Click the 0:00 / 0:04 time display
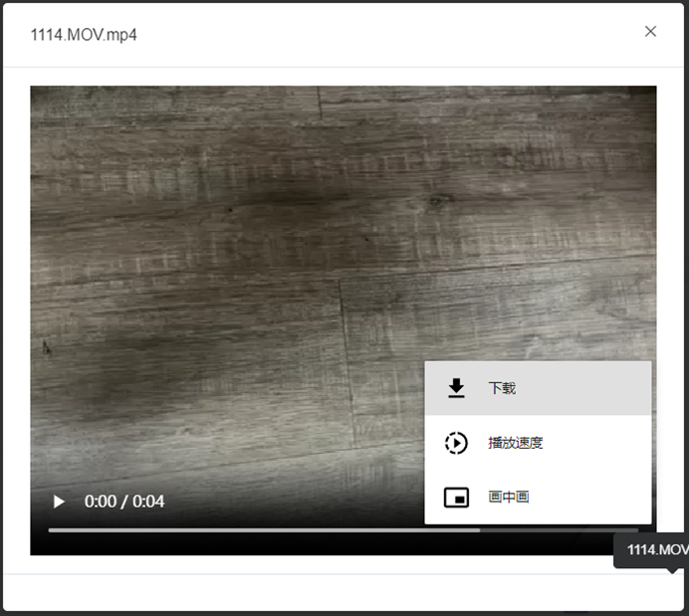 tap(124, 502)
